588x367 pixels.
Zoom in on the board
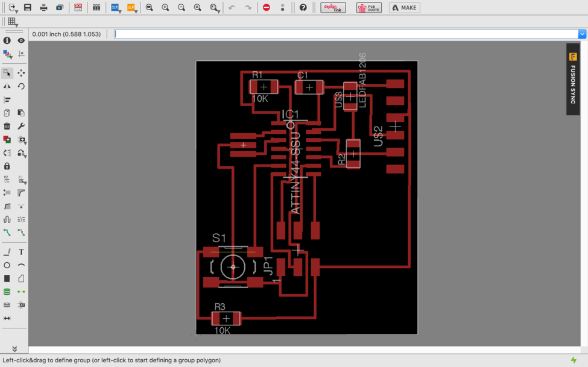(x=165, y=7)
